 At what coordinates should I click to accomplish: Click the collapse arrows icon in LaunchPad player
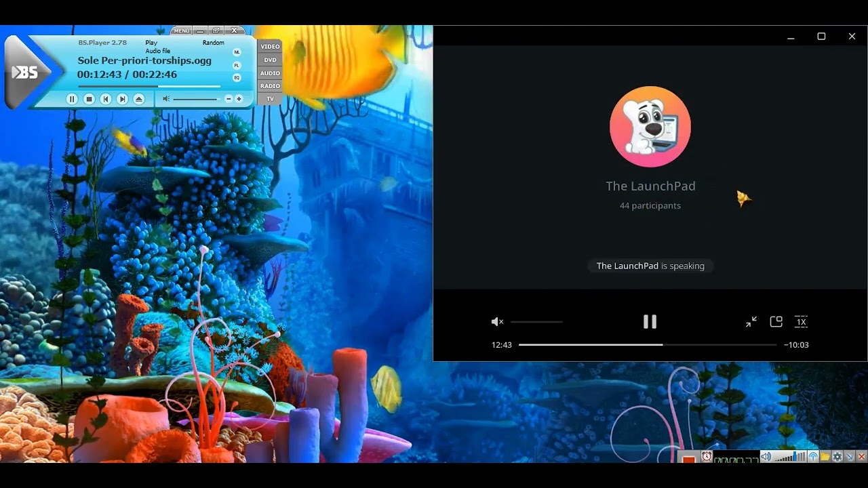click(x=751, y=322)
